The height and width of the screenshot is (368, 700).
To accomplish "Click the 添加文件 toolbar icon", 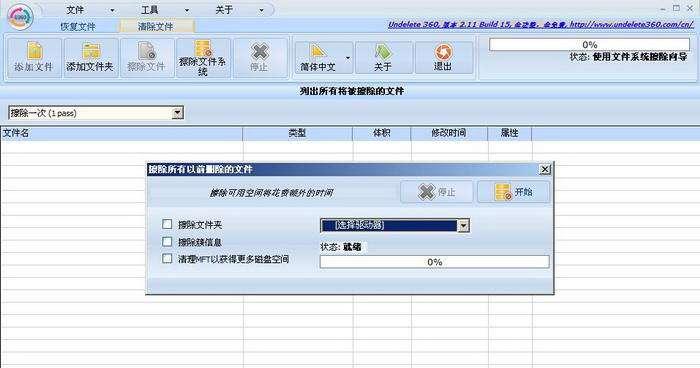I will [34, 50].
